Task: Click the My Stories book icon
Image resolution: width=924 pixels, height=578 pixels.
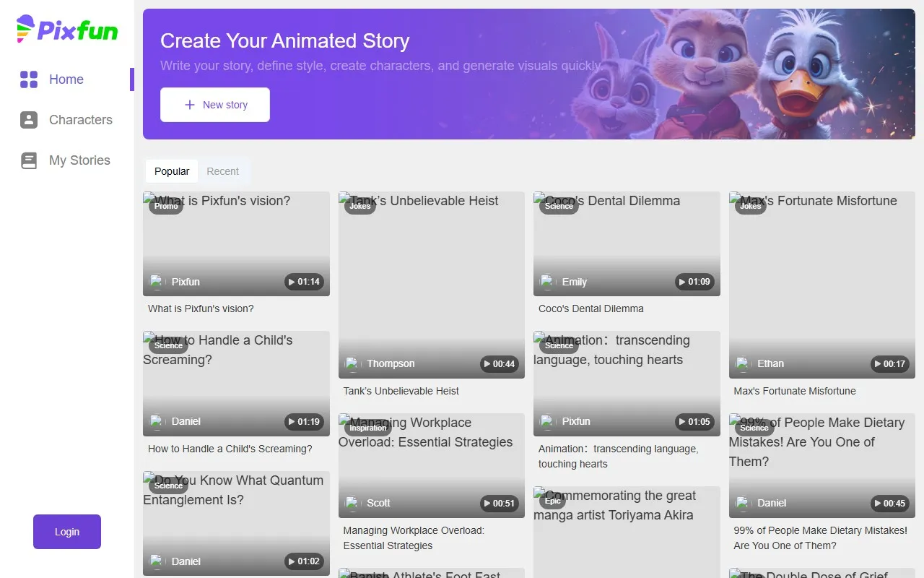Action: point(29,160)
